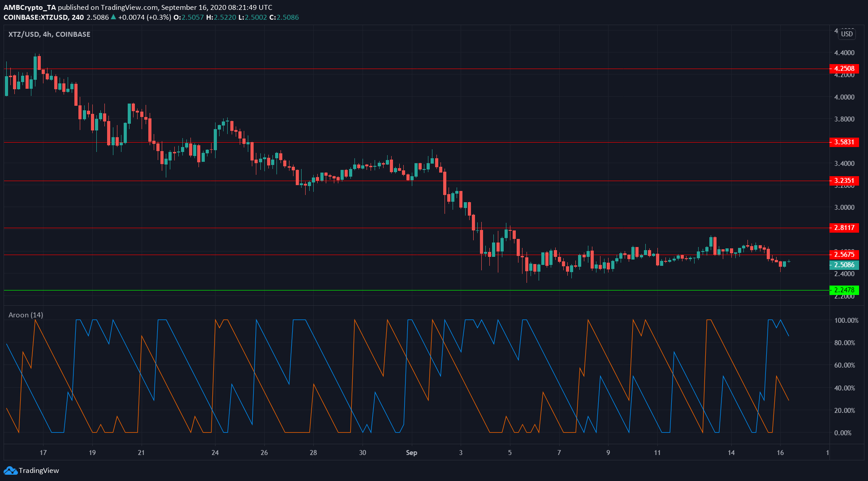Click date 28 on the time axis

tap(313, 452)
